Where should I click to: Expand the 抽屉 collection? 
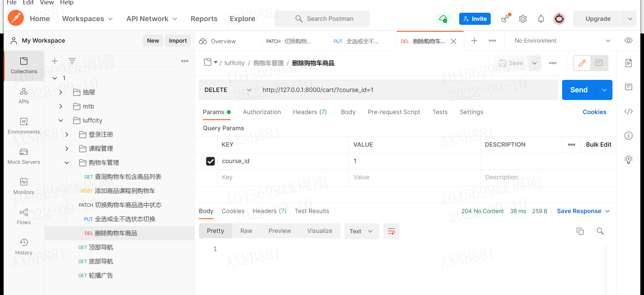(61, 92)
